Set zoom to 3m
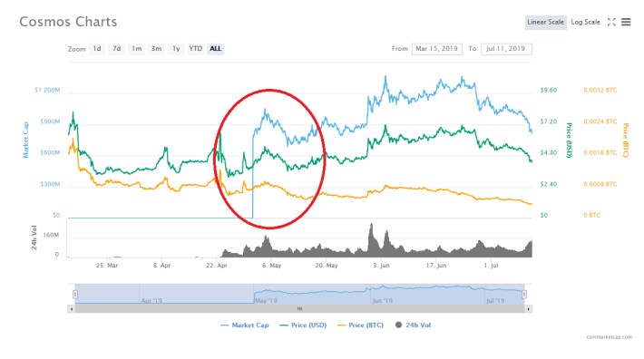This screenshot has height=359, width=644. [x=156, y=49]
